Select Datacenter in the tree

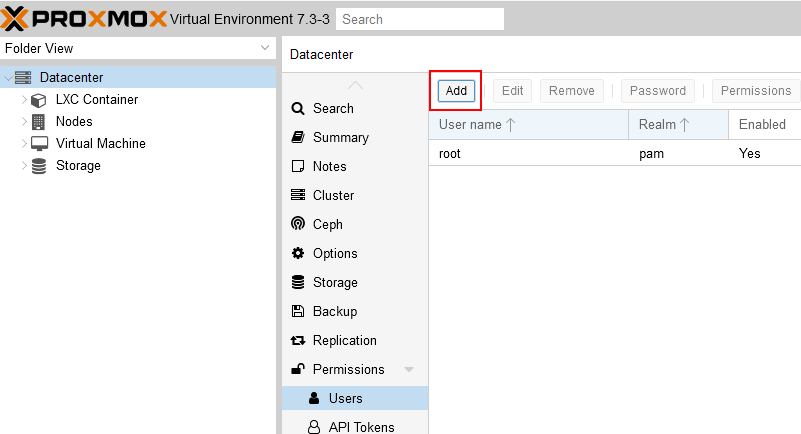[138, 78]
